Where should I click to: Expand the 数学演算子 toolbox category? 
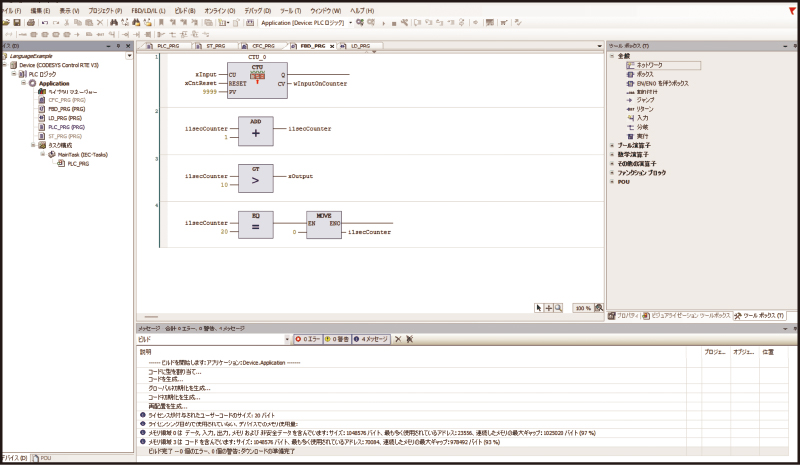612,155
